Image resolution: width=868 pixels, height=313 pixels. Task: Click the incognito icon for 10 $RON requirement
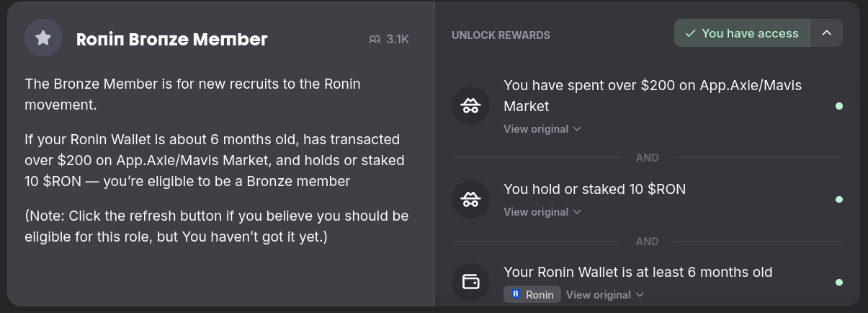point(470,199)
